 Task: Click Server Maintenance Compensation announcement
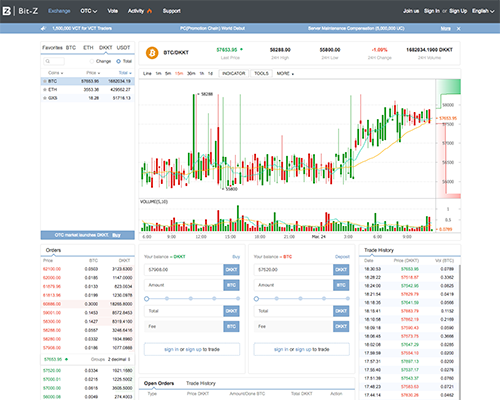point(356,28)
